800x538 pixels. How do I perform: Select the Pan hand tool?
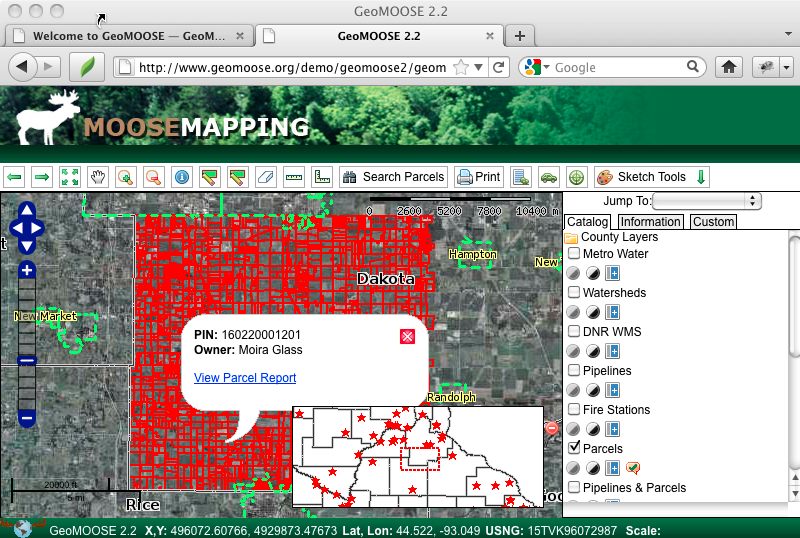tap(97, 177)
